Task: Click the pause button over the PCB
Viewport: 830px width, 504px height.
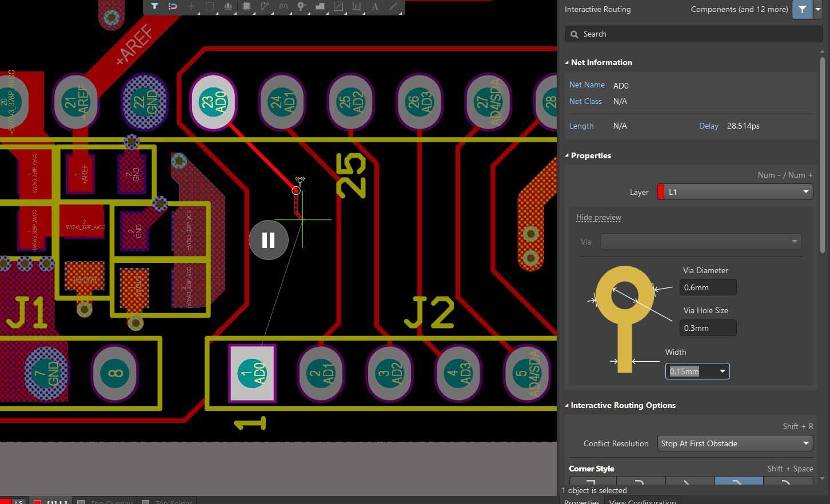Action: [x=268, y=240]
